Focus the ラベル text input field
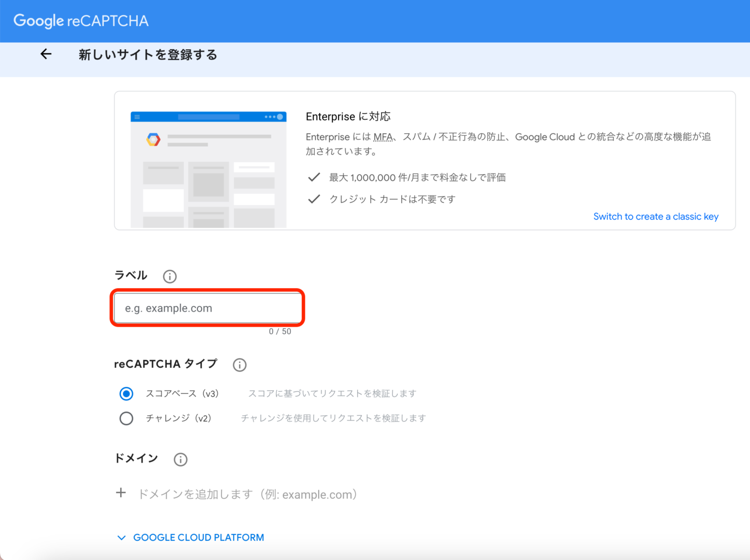This screenshot has width=750, height=560. click(x=207, y=308)
